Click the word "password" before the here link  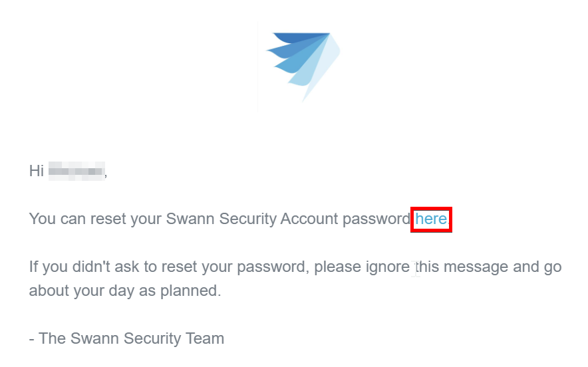coord(376,219)
